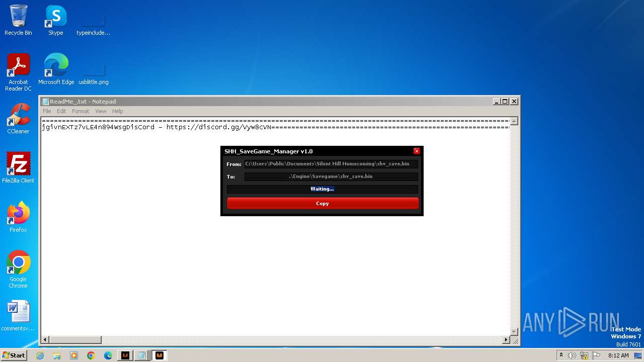Open the File Explorer taskbar icon
The width and height of the screenshot is (644, 362).
click(57, 355)
